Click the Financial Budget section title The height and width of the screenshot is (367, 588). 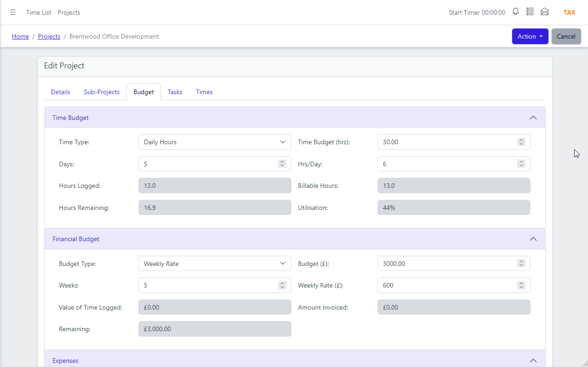76,239
